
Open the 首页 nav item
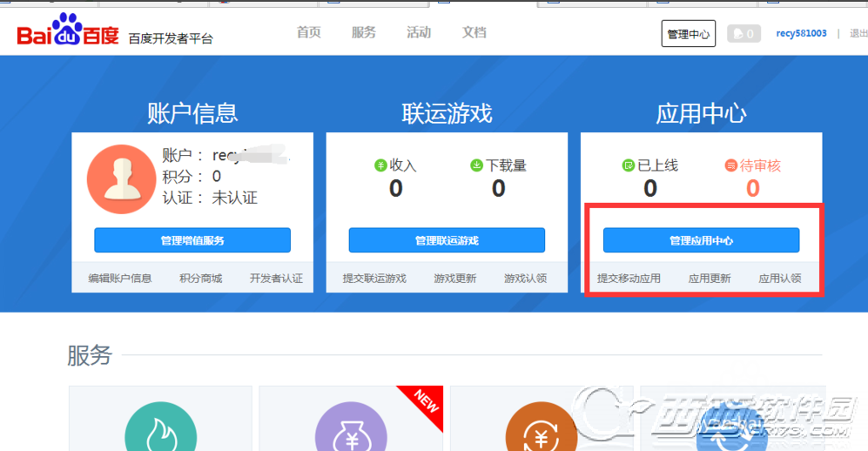coord(308,32)
